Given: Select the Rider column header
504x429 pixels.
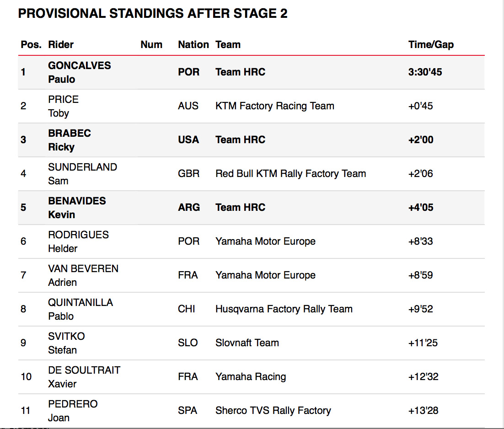Looking at the screenshot, I should click(x=61, y=44).
